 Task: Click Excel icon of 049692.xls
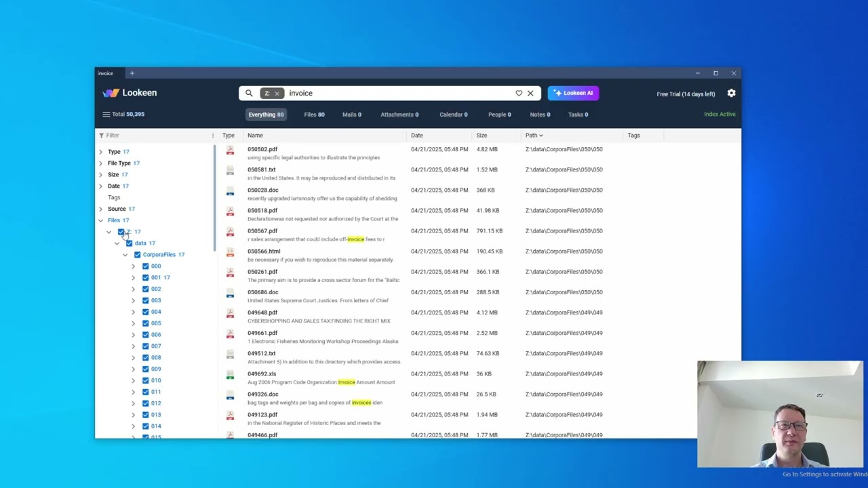click(230, 375)
